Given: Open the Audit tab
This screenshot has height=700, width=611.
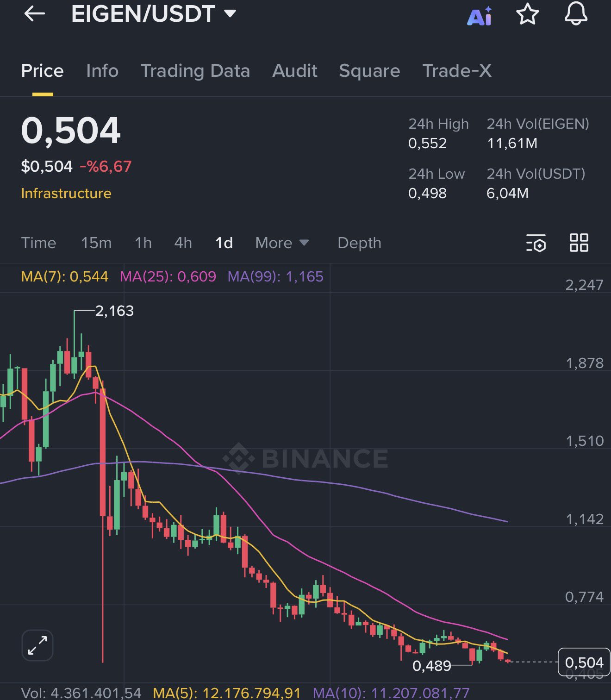Looking at the screenshot, I should (x=294, y=71).
